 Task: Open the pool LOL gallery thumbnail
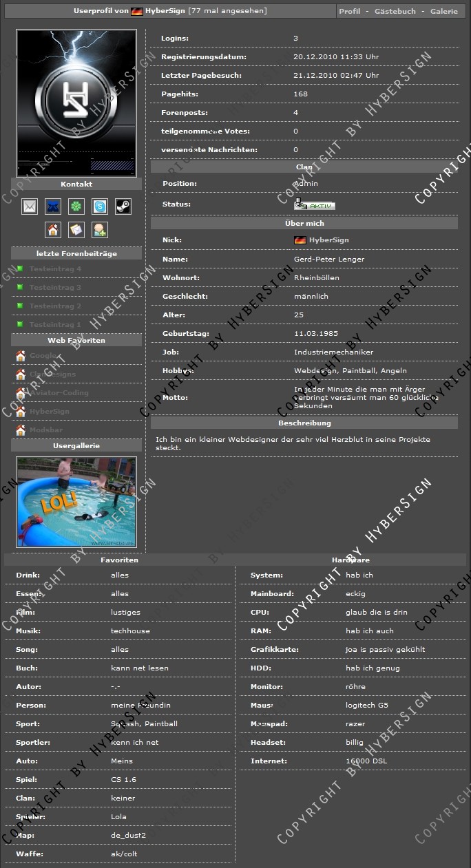coord(76,502)
